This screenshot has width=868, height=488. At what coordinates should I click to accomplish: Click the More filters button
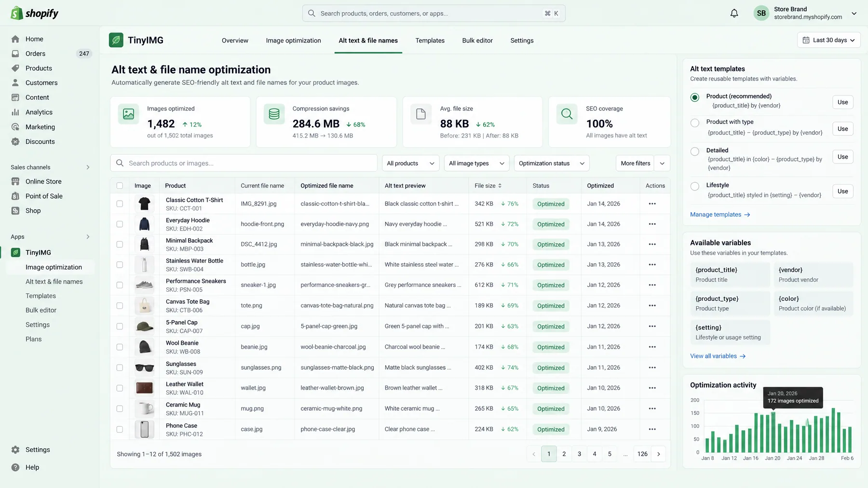635,163
